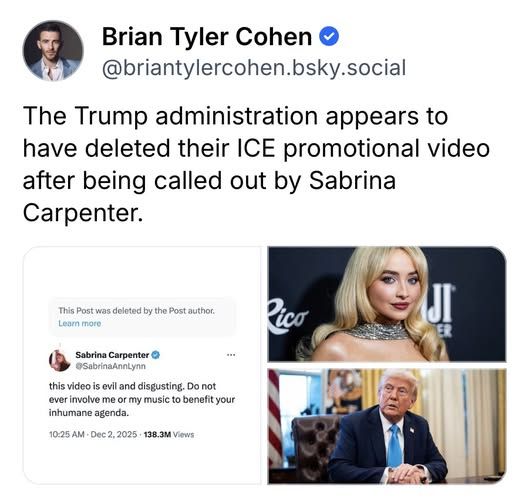Open the Brian Tyler Cohen display name
Screen dimensions: 526x500
[207, 36]
